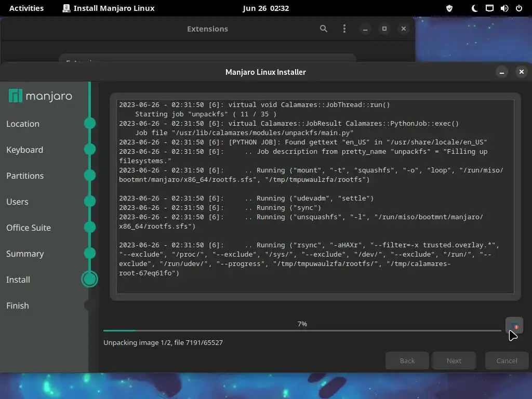Screen dimensions: 532x399
Task: Click the network icon in the top bar
Action: (489, 8)
